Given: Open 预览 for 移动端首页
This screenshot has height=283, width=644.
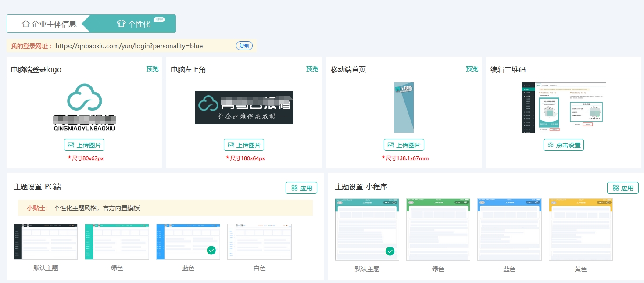Looking at the screenshot, I should (x=472, y=69).
